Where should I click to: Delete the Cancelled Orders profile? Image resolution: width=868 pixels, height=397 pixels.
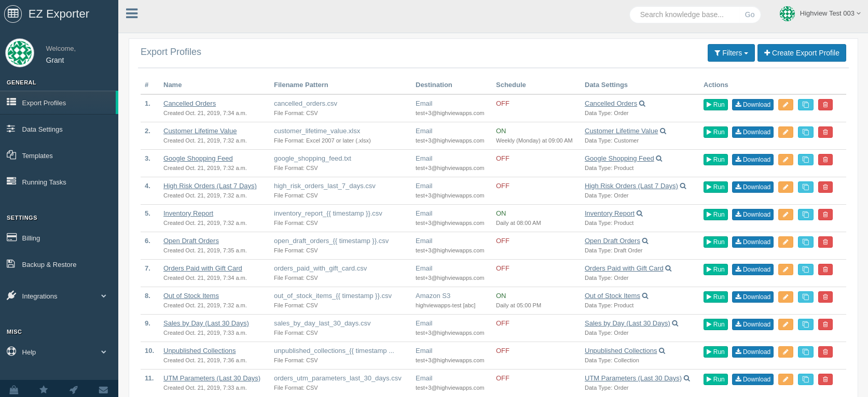click(x=825, y=105)
